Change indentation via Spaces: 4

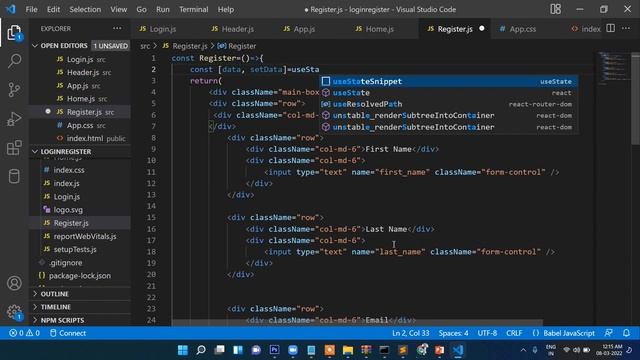tap(453, 333)
